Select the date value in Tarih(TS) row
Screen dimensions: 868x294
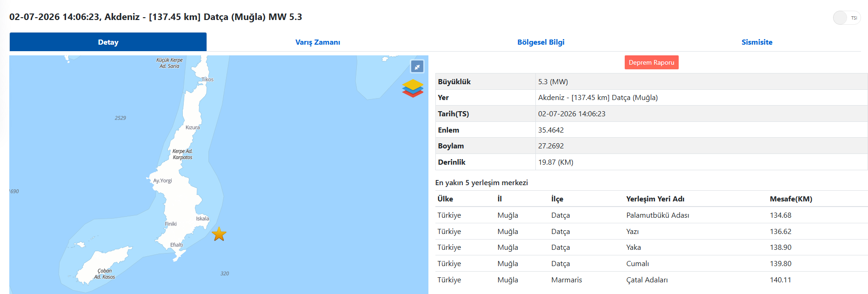pos(572,114)
